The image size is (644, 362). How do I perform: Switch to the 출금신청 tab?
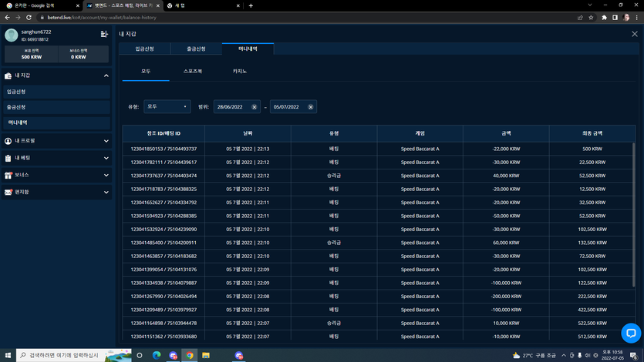[197, 49]
